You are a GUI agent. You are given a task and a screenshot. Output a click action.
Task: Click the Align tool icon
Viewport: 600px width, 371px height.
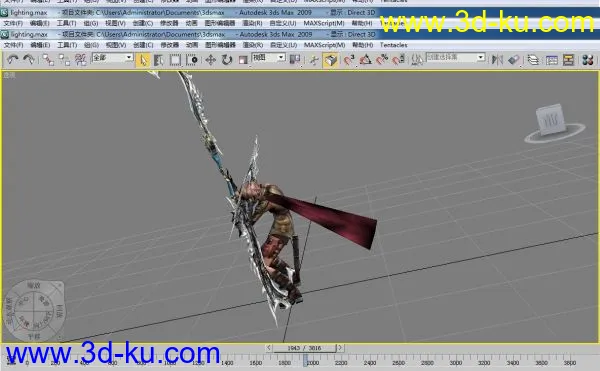(514, 60)
